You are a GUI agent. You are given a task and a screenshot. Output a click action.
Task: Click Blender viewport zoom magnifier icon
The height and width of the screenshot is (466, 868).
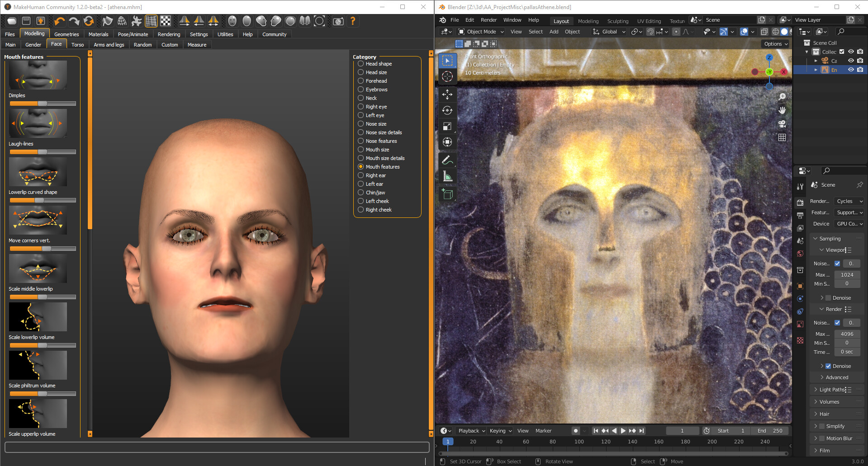pyautogui.click(x=782, y=97)
